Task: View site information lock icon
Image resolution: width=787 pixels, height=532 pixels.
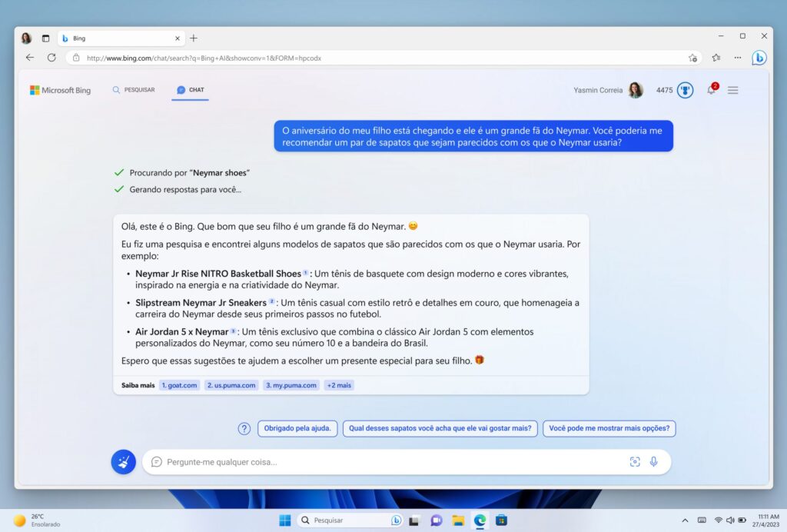Action: coord(76,58)
